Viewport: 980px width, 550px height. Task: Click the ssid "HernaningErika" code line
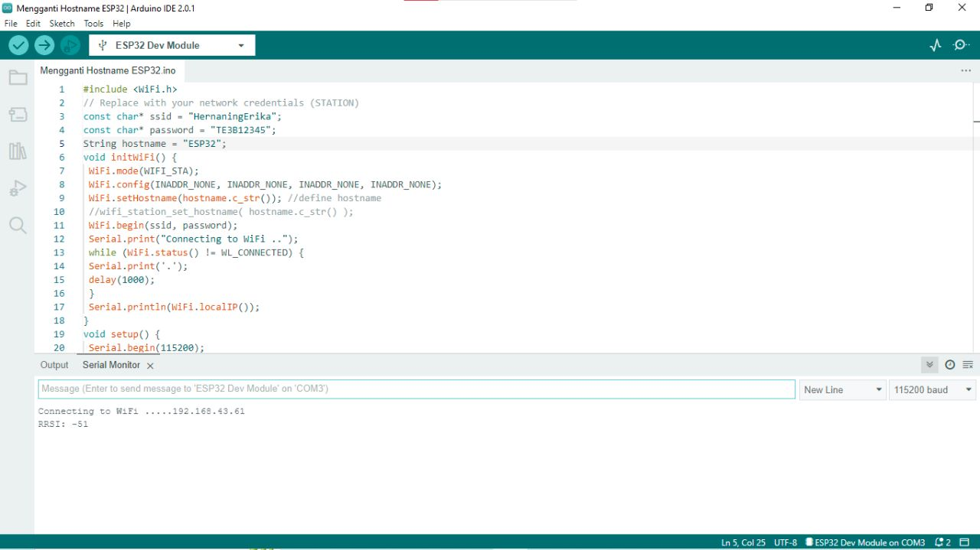click(x=183, y=116)
